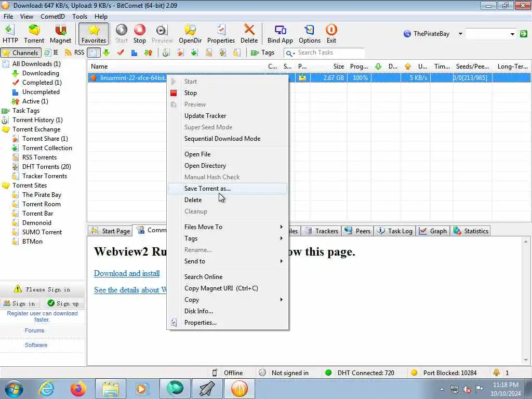Open the search box history dropdown arrow
This screenshot has width=532, height=399.
[x=512, y=34]
